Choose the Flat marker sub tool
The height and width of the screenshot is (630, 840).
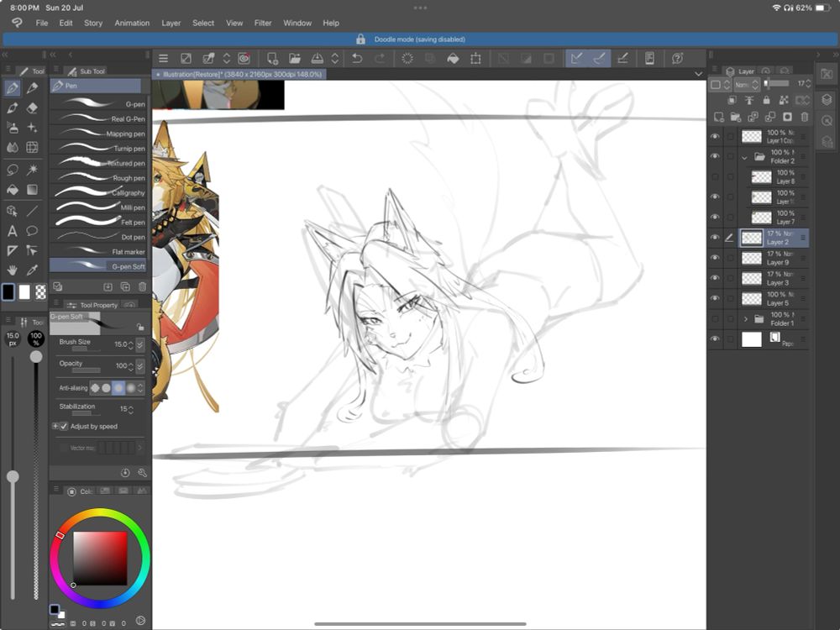(x=98, y=251)
